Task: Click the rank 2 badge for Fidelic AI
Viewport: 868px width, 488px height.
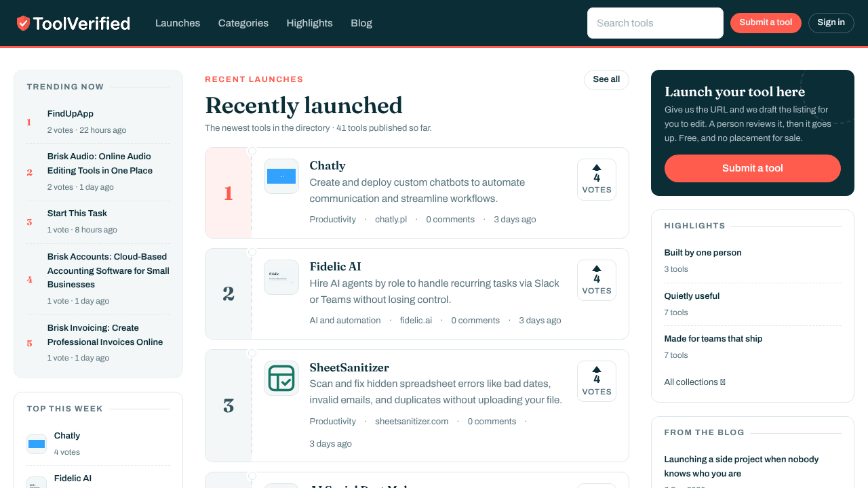Action: 229,293
